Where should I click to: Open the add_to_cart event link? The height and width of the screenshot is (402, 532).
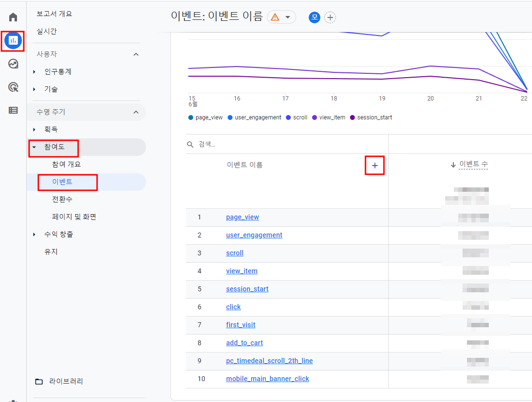point(244,342)
